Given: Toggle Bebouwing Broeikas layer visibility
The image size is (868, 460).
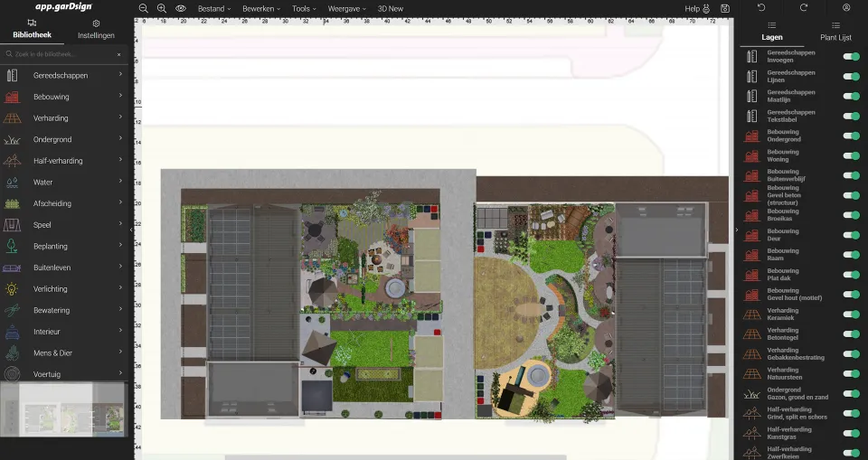Looking at the screenshot, I should (x=851, y=215).
